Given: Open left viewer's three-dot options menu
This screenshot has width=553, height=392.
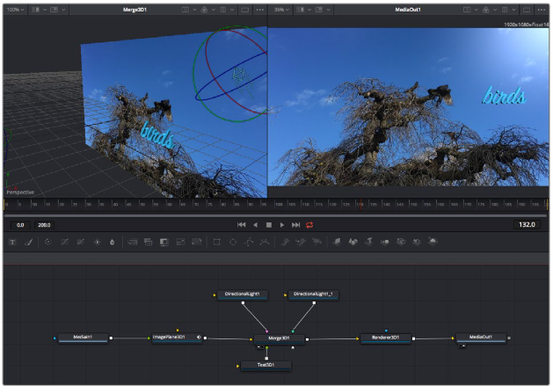Looking at the screenshot, I should point(258,10).
